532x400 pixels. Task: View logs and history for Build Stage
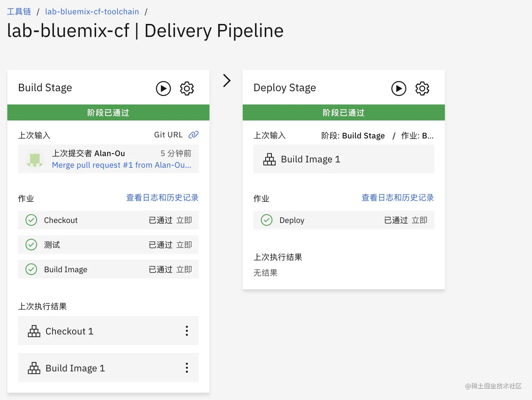pos(162,198)
